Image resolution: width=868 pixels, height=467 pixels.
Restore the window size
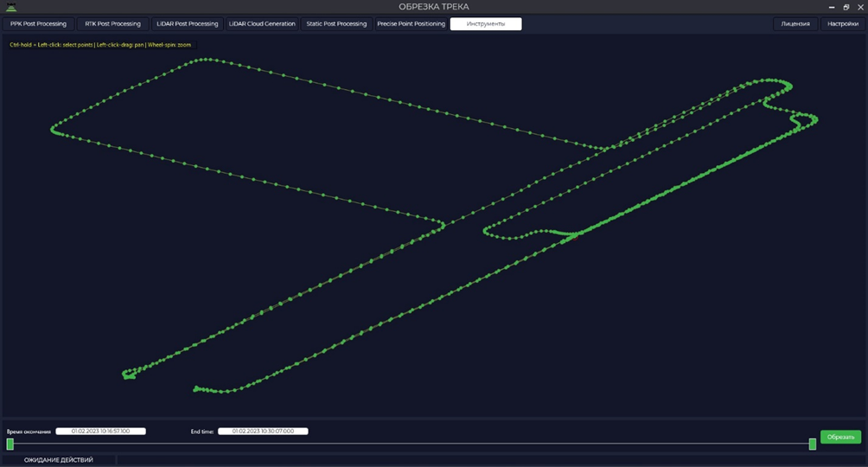point(846,7)
